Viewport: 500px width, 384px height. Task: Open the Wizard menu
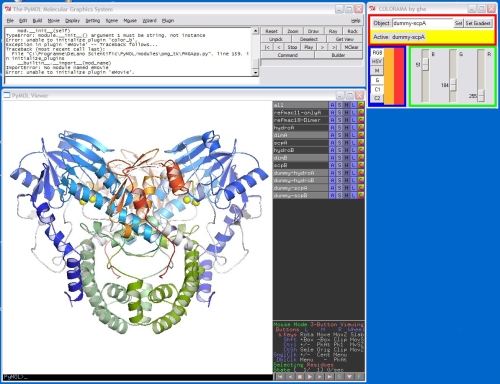click(x=149, y=21)
